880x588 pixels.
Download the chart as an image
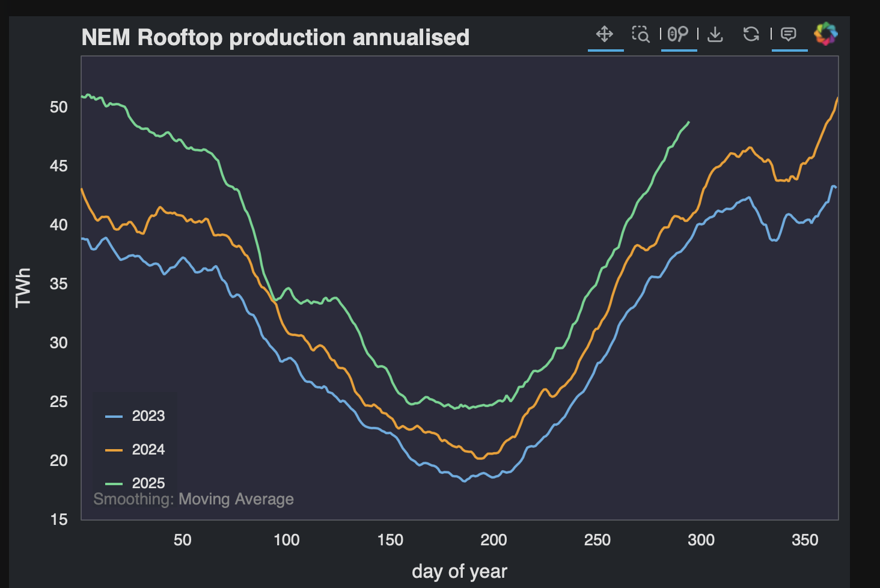coord(715,34)
